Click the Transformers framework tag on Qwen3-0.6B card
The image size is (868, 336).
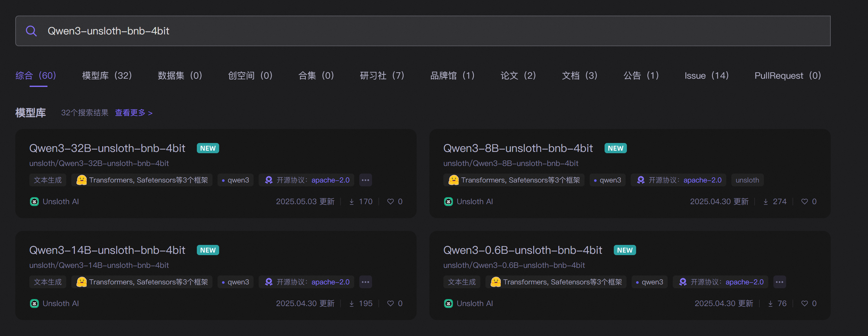[556, 282]
